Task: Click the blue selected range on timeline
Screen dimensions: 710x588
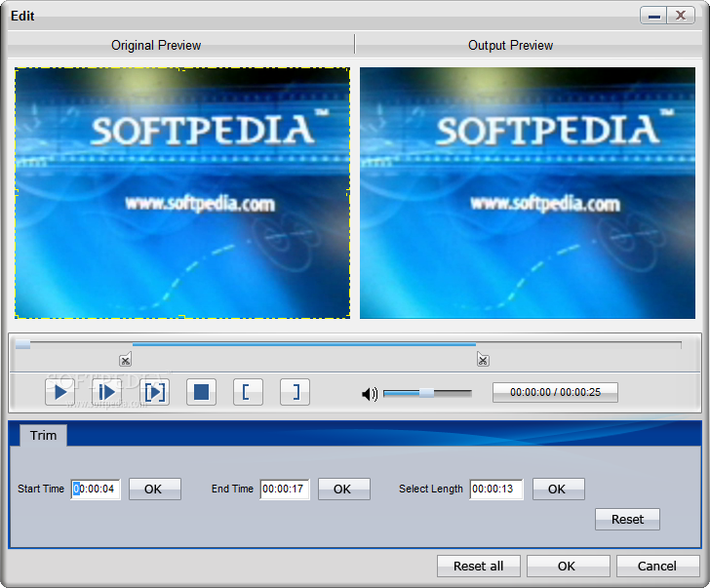Action: [304, 344]
